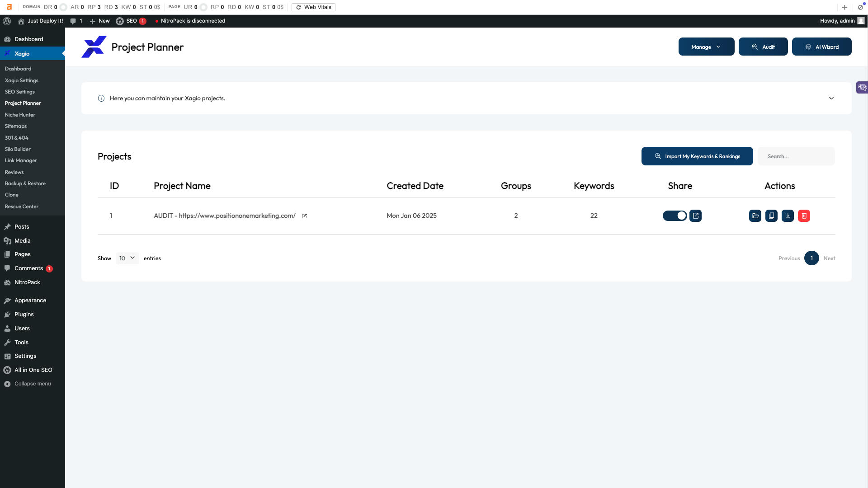The height and width of the screenshot is (488, 868).
Task: Open Backup & Restore submenu item
Action: coord(25,183)
